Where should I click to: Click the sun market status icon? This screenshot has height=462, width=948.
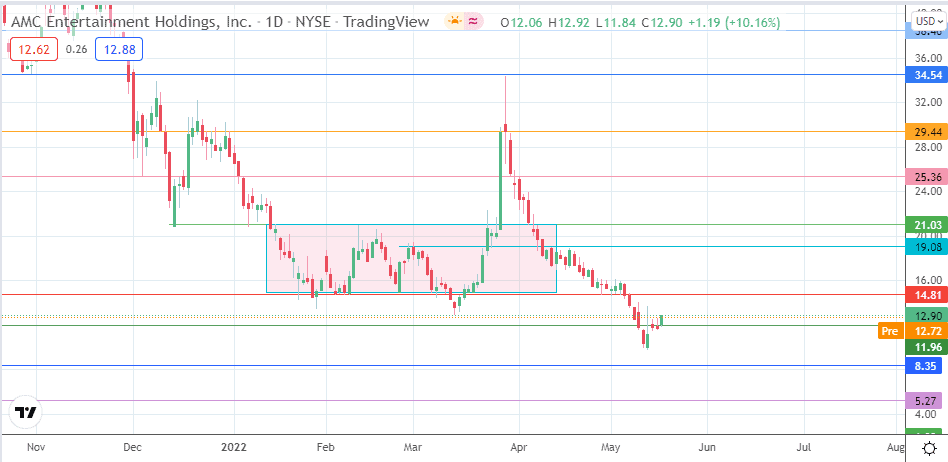(453, 22)
